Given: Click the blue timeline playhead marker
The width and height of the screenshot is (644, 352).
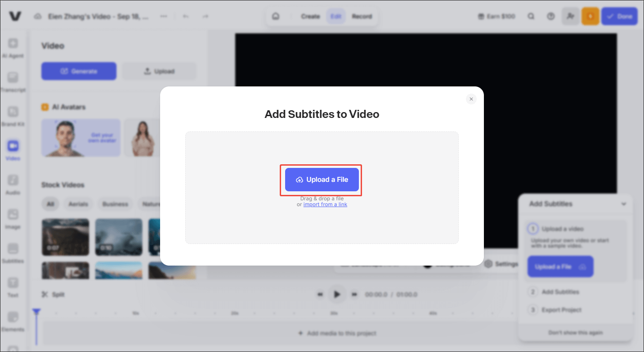Looking at the screenshot, I should coord(36,312).
